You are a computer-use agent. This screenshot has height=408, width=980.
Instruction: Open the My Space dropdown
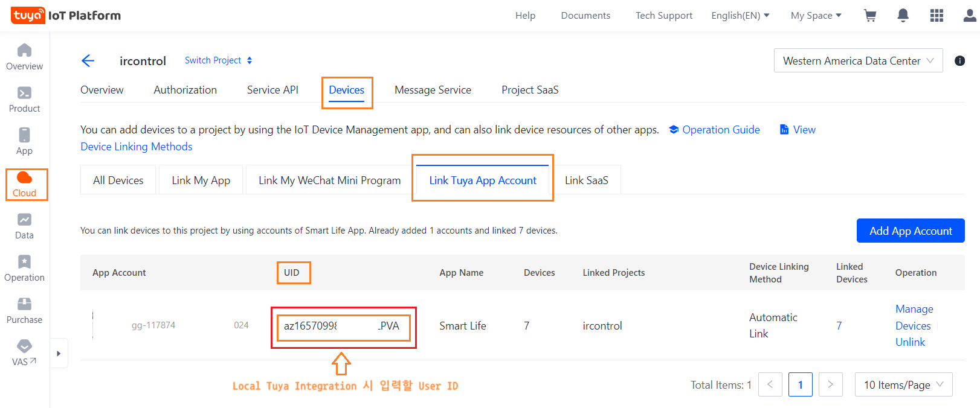coord(816,16)
